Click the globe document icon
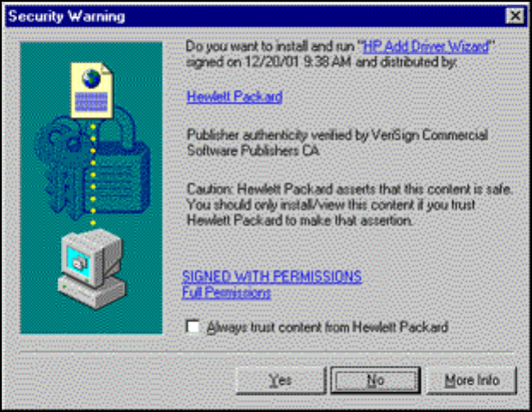The height and width of the screenshot is (412, 532). pyautogui.click(x=92, y=91)
